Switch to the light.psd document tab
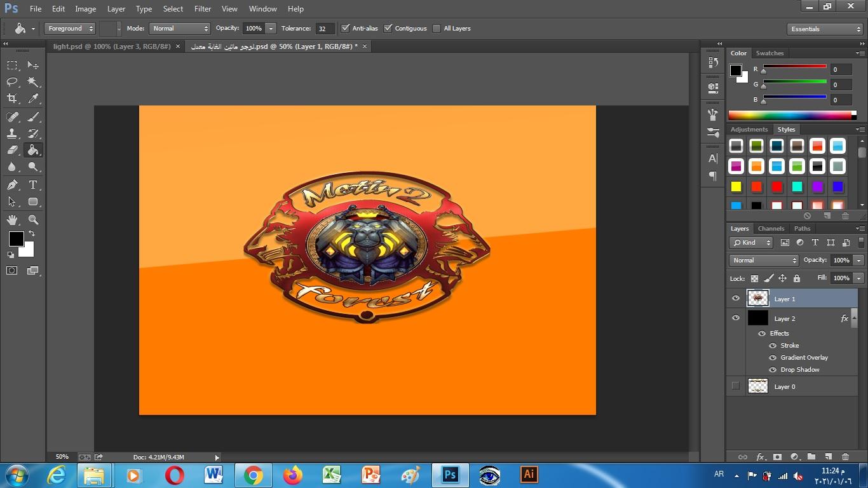This screenshot has width=868, height=488. [112, 46]
